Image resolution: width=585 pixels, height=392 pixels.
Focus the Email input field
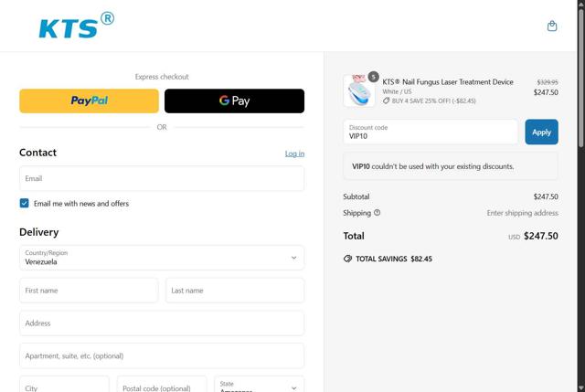pyautogui.click(x=162, y=179)
